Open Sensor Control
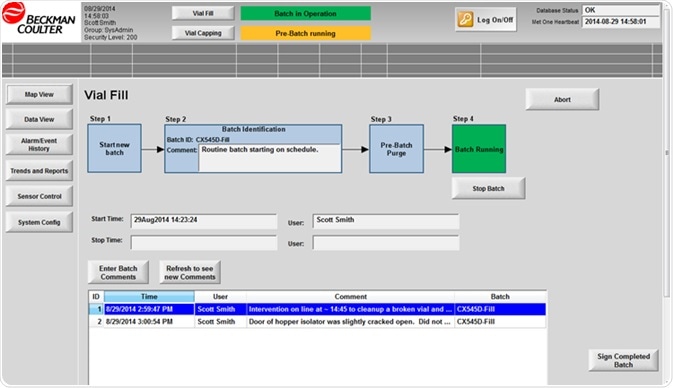Screen dimensions: 673x388 point(39,196)
